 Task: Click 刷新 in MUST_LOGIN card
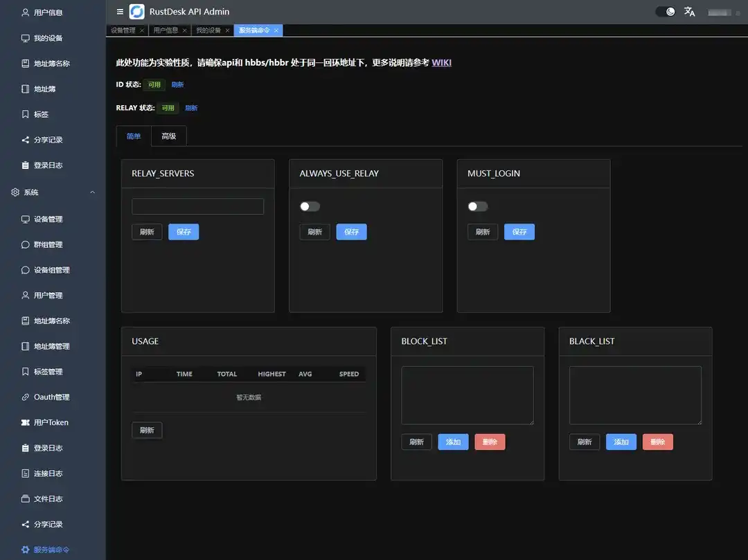pyautogui.click(x=483, y=232)
